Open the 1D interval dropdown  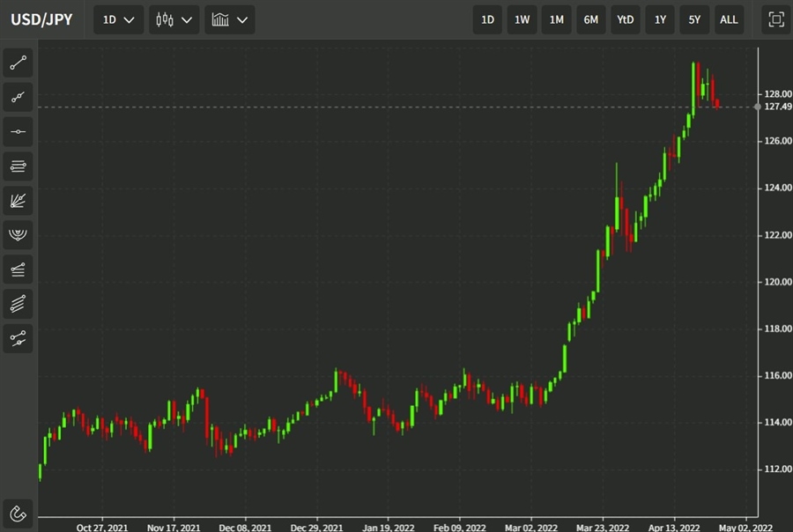pos(118,19)
